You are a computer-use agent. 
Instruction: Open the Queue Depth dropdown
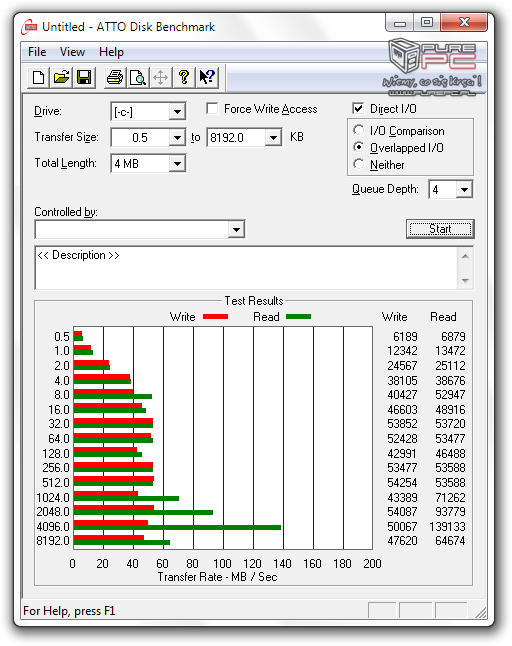[464, 190]
